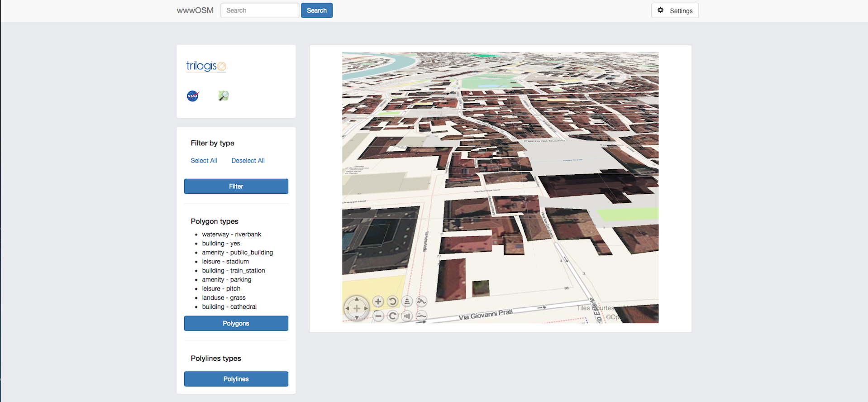Increase vertical exaggeration with mountain icon
The width and height of the screenshot is (868, 402).
coord(421,301)
